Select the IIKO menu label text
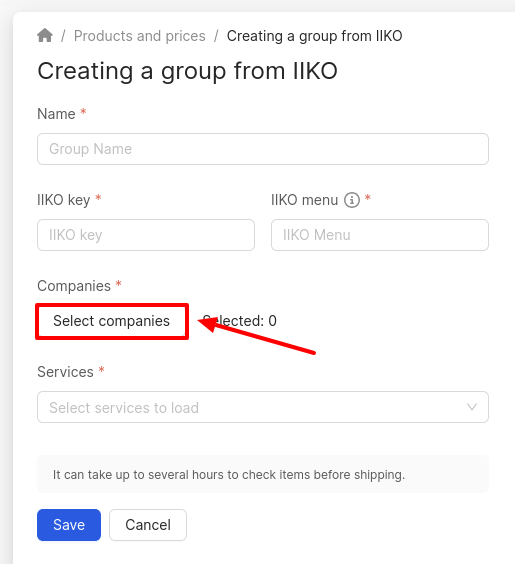Image resolution: width=515 pixels, height=564 pixels. (305, 200)
